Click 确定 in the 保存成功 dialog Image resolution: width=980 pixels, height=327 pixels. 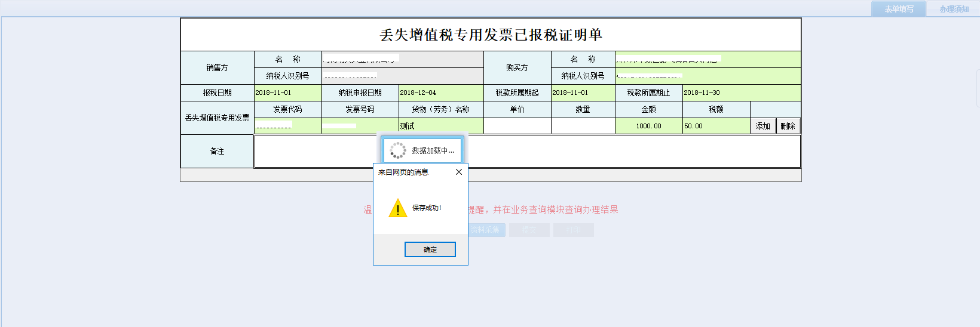pos(430,249)
